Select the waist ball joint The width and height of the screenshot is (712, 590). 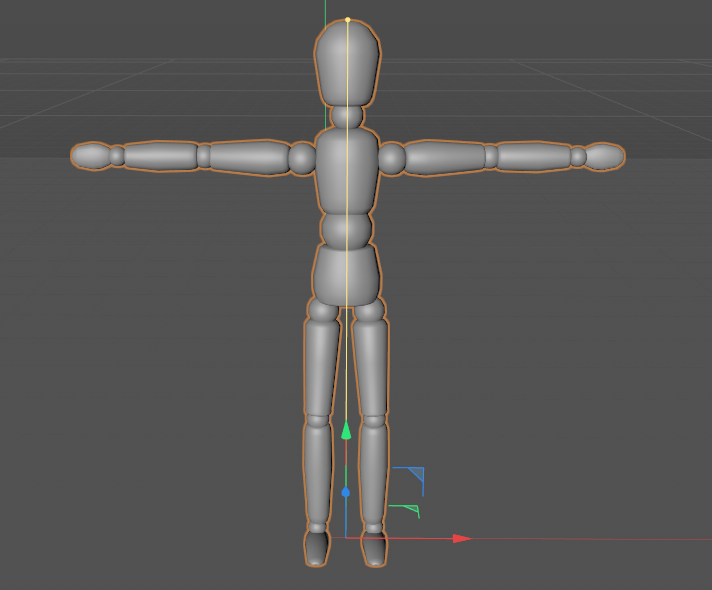346,230
